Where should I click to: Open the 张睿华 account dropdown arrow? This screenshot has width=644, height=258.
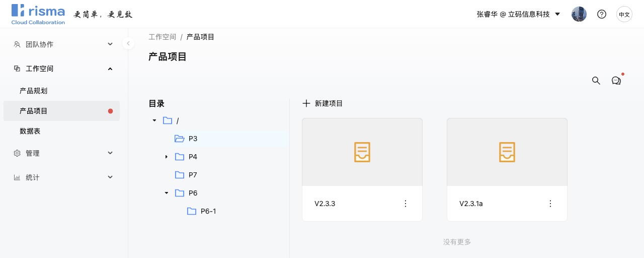[557, 14]
